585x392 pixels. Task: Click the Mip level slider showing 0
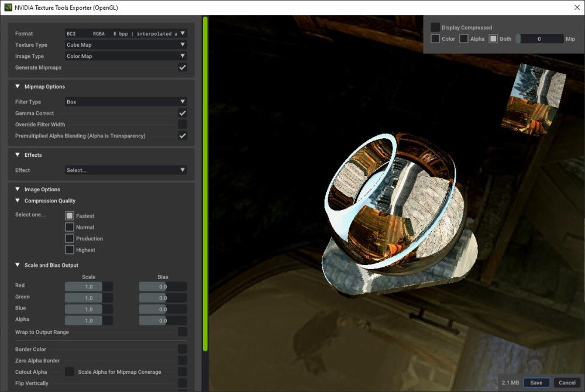(539, 39)
